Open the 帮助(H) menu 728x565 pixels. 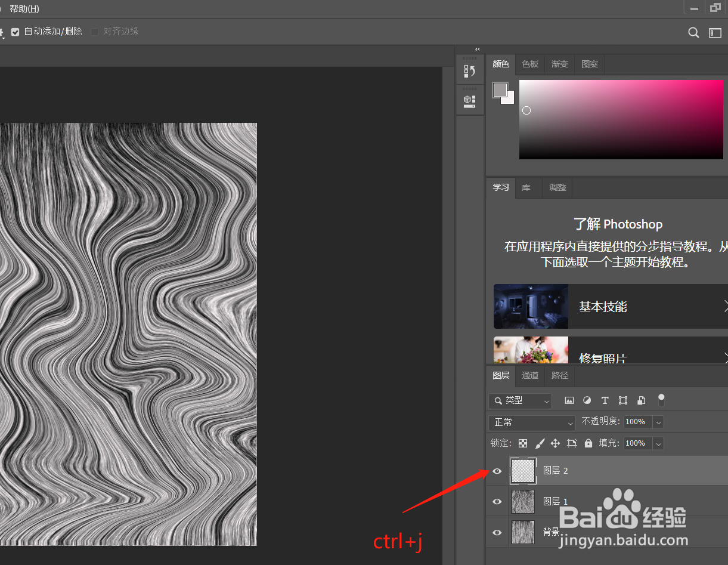point(24,9)
